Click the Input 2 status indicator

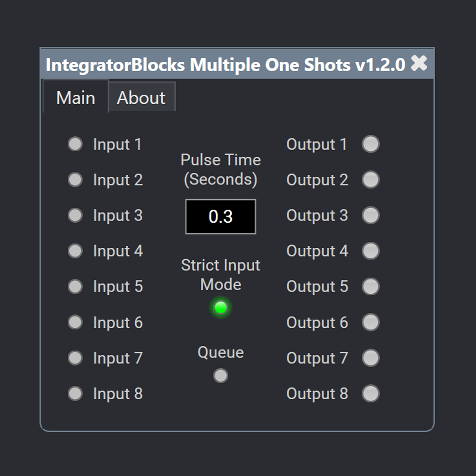click(75, 180)
